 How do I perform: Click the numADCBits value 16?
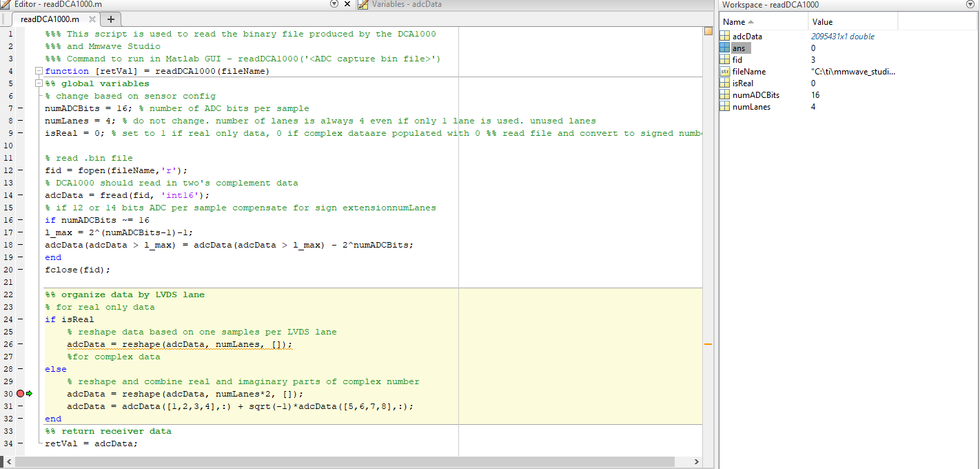[815, 95]
